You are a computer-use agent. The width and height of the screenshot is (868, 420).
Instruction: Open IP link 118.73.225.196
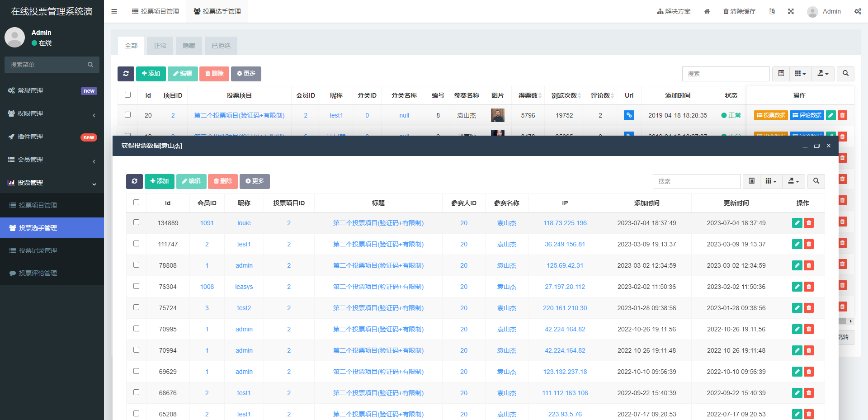coord(565,223)
